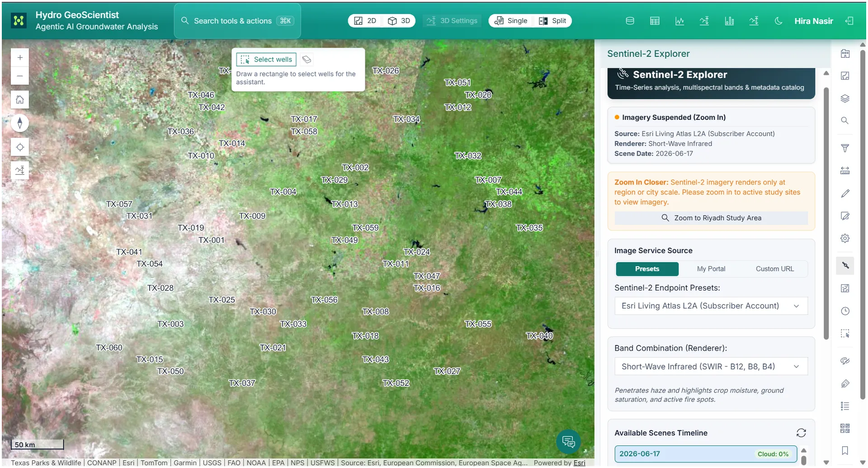Open the filter funnel in right sidebar

845,148
